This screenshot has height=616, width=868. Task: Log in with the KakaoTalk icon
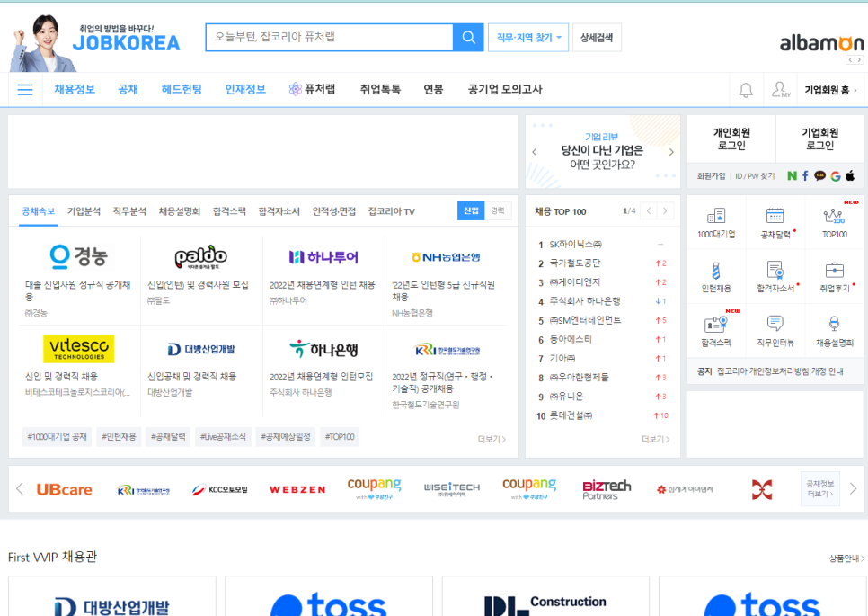pos(819,175)
